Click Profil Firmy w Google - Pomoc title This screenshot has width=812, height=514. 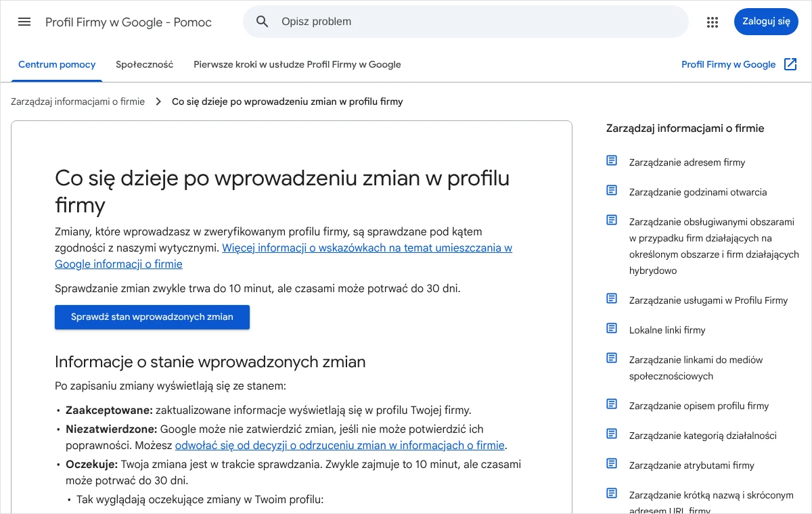click(x=129, y=22)
